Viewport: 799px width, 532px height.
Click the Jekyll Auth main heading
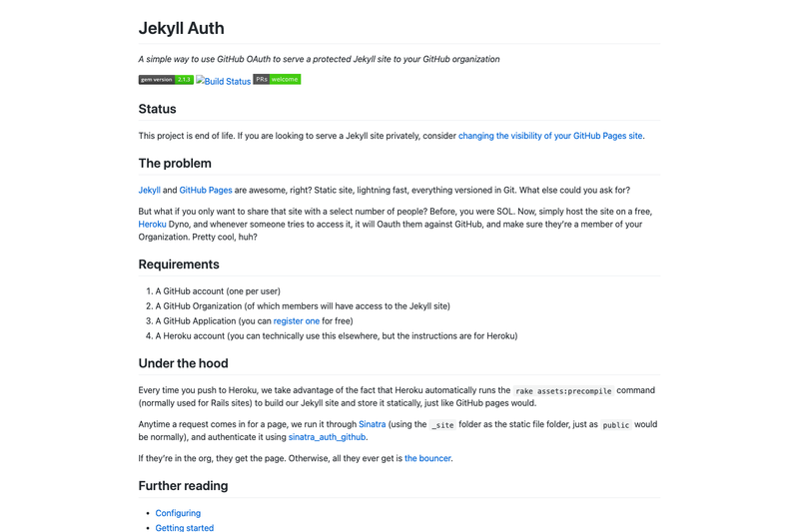pyautogui.click(x=182, y=28)
